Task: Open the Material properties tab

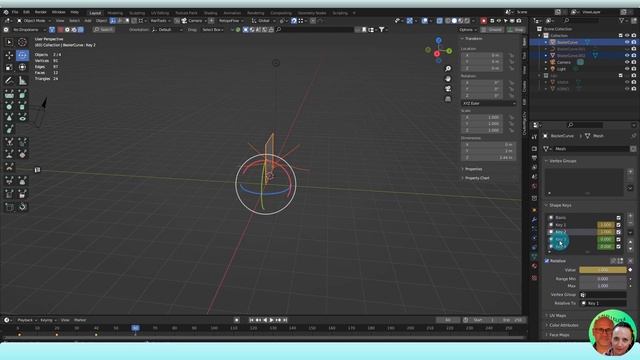Action: [534, 266]
